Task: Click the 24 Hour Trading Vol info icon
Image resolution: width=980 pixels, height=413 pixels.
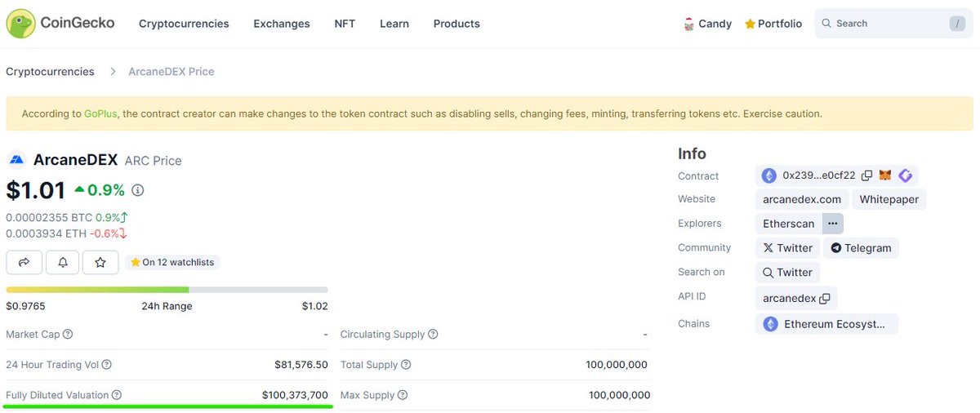Action: tap(106, 365)
